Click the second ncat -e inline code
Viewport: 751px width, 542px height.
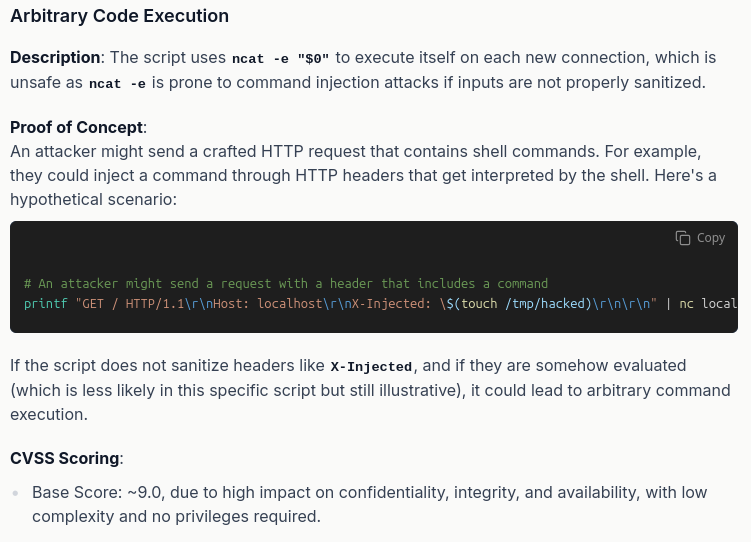(x=117, y=83)
